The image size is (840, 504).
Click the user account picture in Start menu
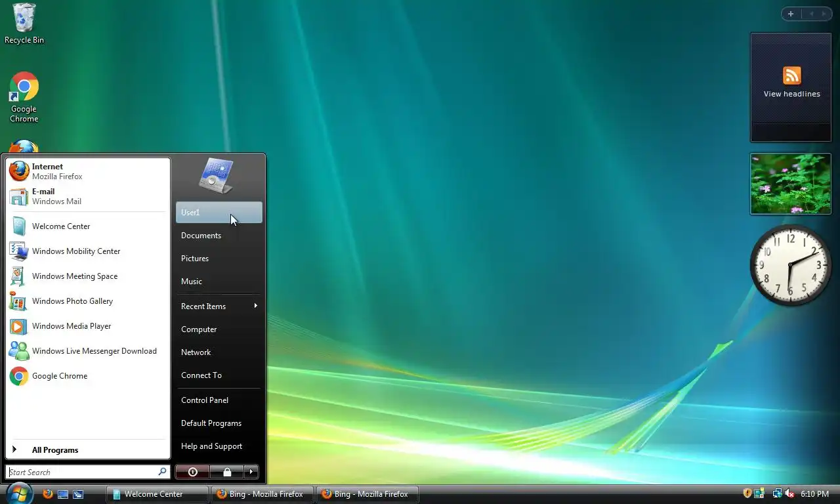[216, 175]
